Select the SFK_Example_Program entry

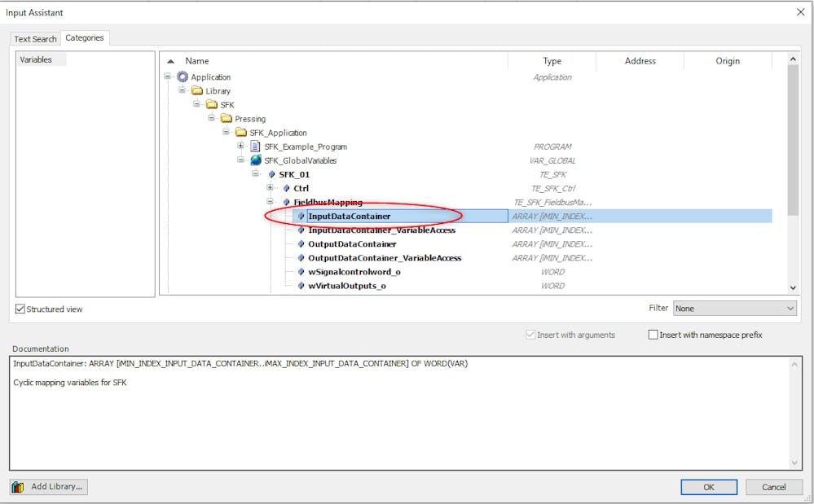(x=306, y=147)
